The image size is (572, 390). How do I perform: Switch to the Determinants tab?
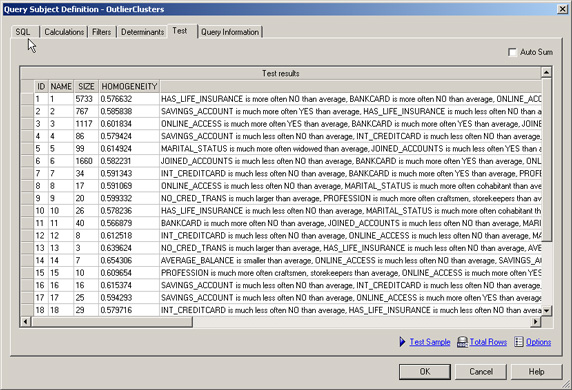point(142,32)
